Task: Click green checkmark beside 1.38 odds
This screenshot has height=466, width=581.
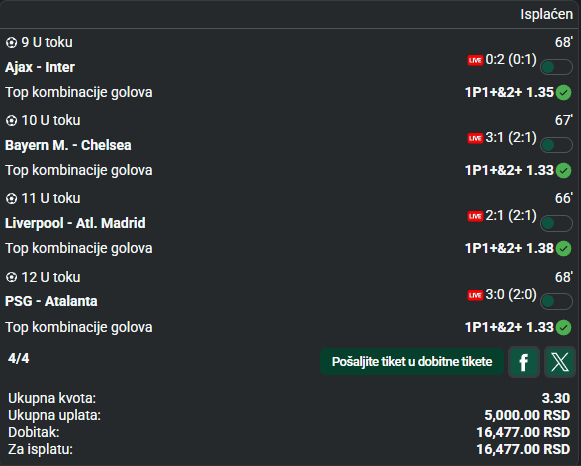Action: pyautogui.click(x=564, y=249)
